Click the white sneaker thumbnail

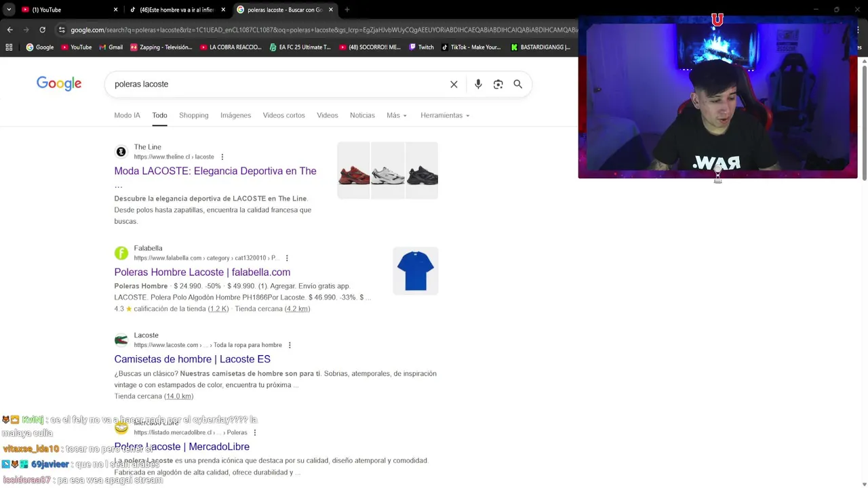(x=387, y=170)
